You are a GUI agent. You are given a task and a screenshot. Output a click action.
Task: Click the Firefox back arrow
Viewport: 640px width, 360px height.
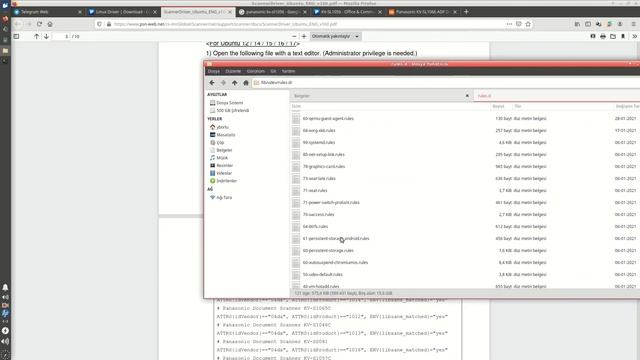(17, 24)
